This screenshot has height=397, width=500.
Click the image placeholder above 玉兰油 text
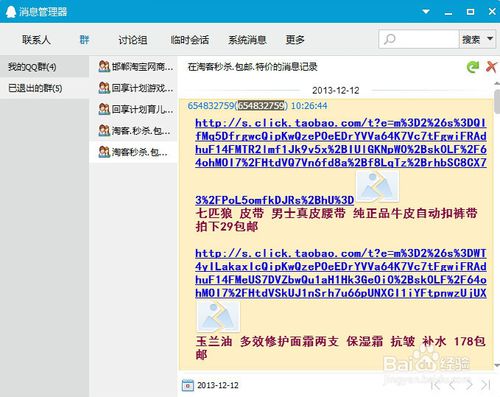(x=218, y=317)
